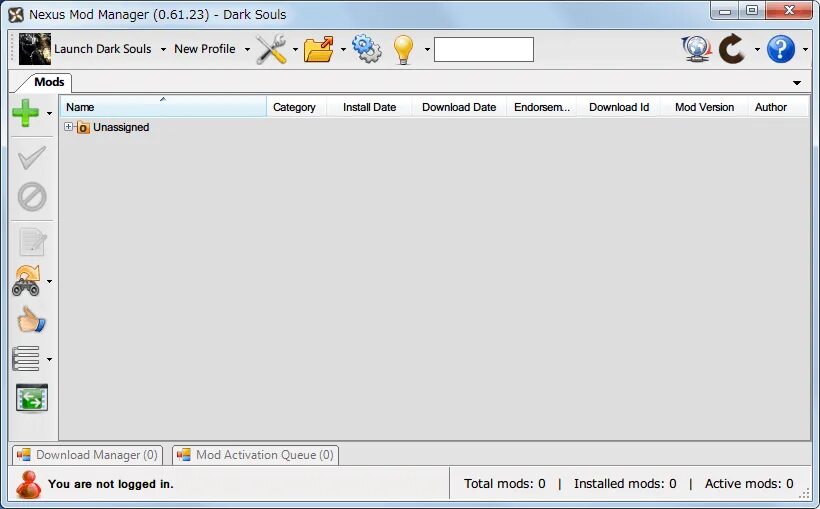The height and width of the screenshot is (509, 820).
Task: Click the 'Installed mods: 0' status text
Action: 625,484
